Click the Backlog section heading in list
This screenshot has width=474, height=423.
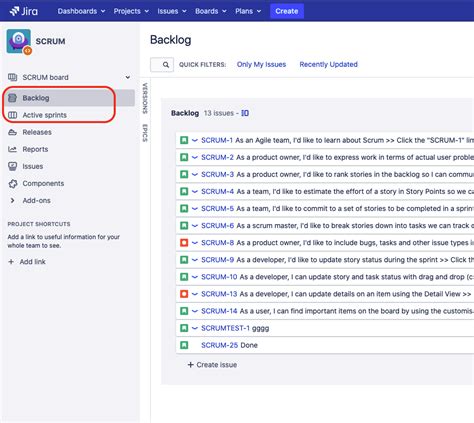(185, 113)
